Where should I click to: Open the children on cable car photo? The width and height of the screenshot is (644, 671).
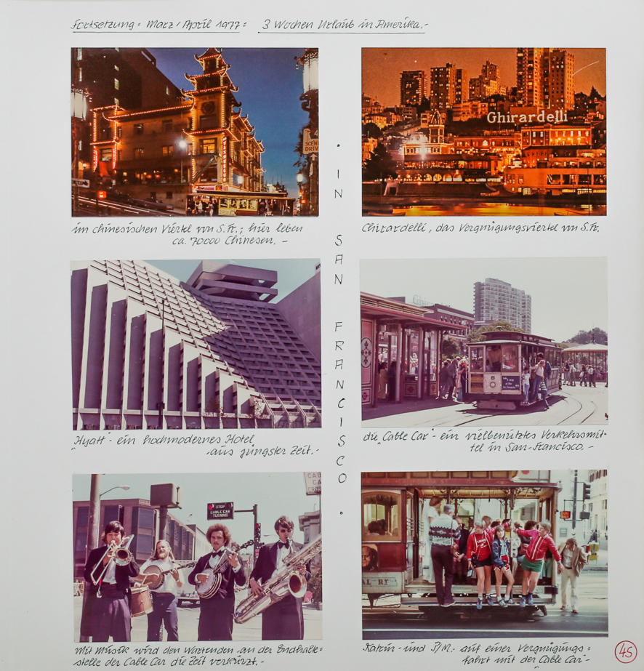484,554
